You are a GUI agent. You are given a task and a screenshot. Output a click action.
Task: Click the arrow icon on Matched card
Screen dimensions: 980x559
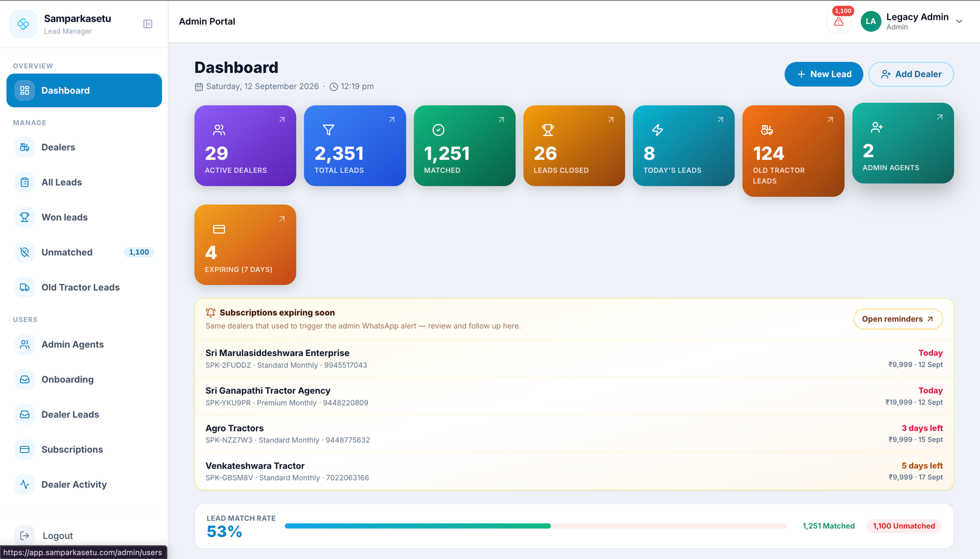click(x=501, y=120)
